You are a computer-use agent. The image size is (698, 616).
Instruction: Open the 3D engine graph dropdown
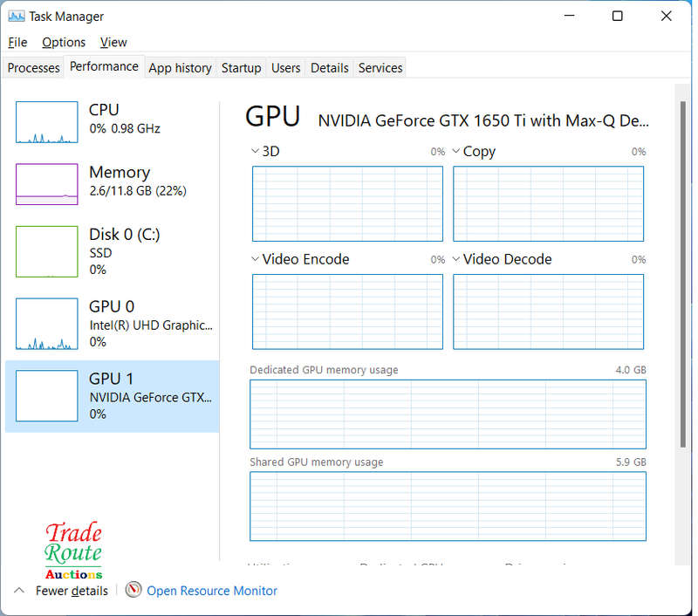pos(255,151)
